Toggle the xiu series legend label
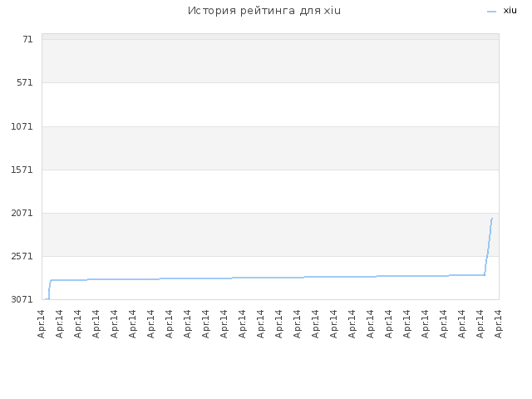Viewport: 532px width, 399px height. [510, 11]
